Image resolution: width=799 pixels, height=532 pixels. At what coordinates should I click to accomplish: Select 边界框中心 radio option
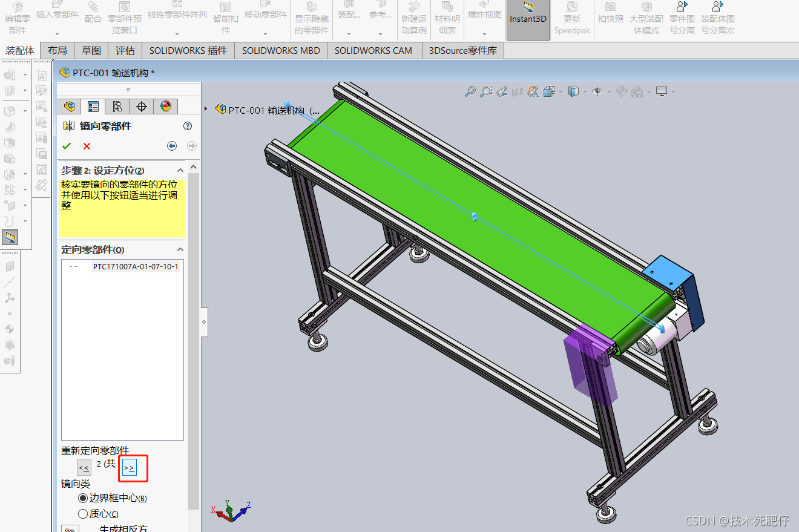tap(84, 498)
